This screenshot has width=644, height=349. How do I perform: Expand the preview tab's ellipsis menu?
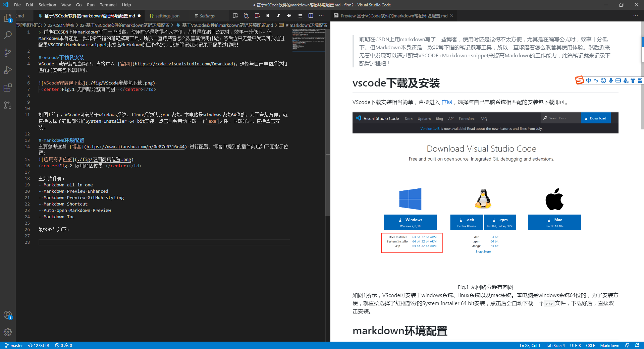coord(636,16)
